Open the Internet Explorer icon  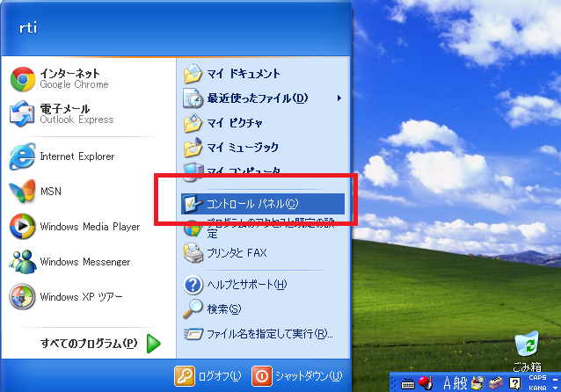(23, 156)
